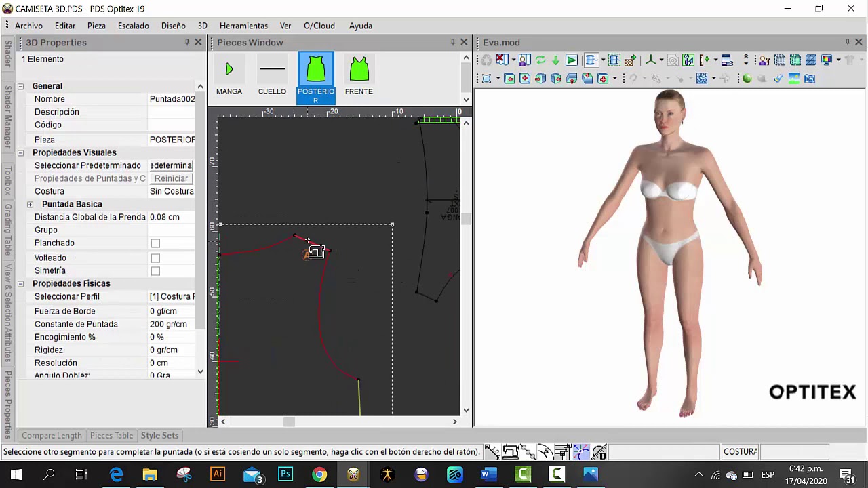The width and height of the screenshot is (868, 488).
Task: Open the Escalado menu
Action: pos(133,26)
